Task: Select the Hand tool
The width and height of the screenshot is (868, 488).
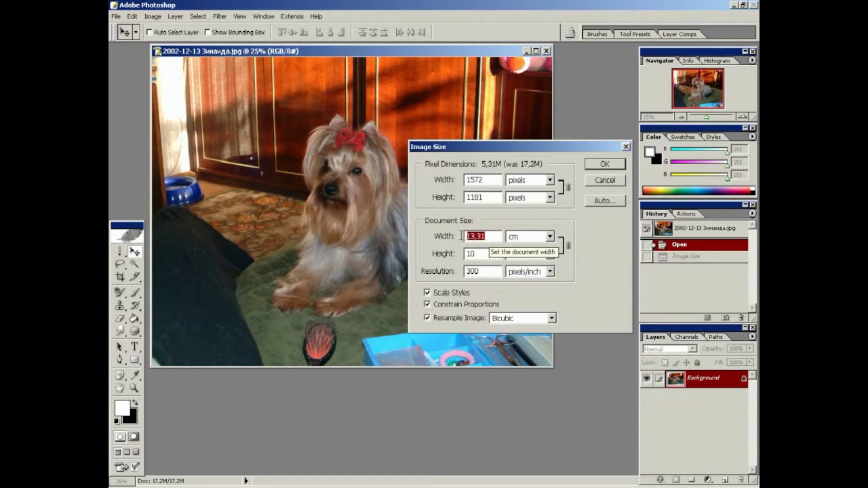Action: tap(120, 388)
